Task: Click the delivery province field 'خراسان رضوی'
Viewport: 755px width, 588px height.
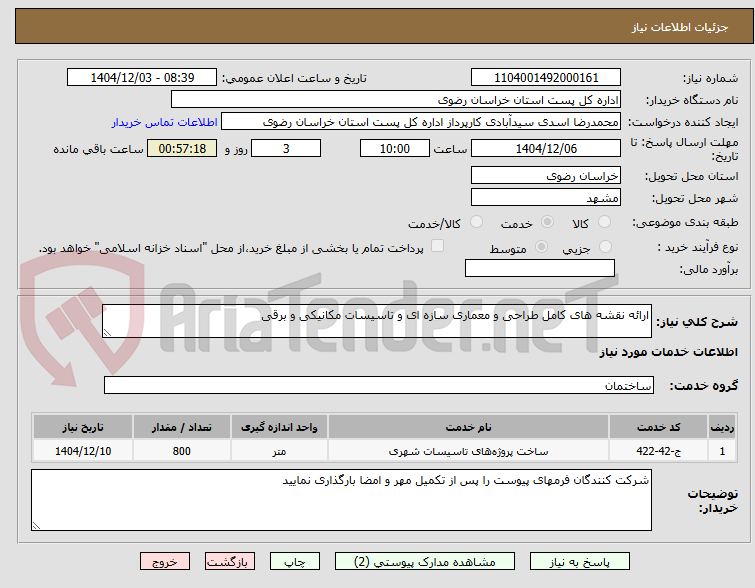Action: [546, 175]
